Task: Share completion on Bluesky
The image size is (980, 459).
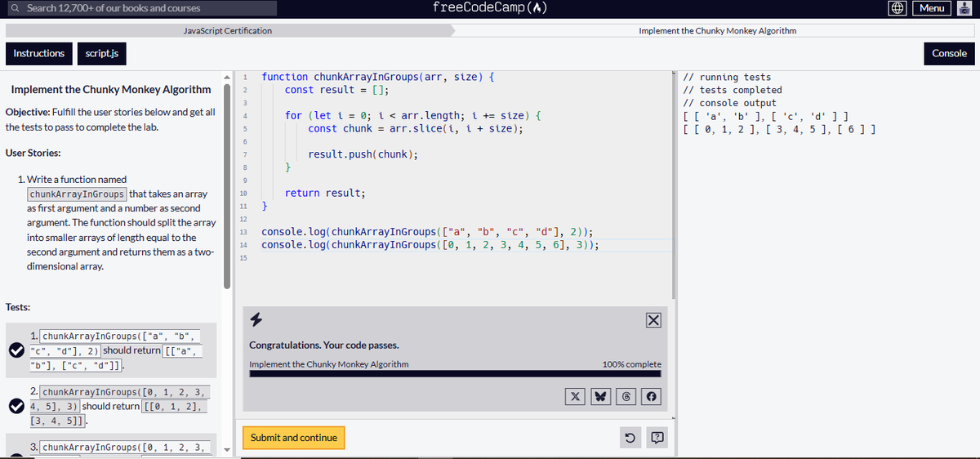Action: pos(602,396)
